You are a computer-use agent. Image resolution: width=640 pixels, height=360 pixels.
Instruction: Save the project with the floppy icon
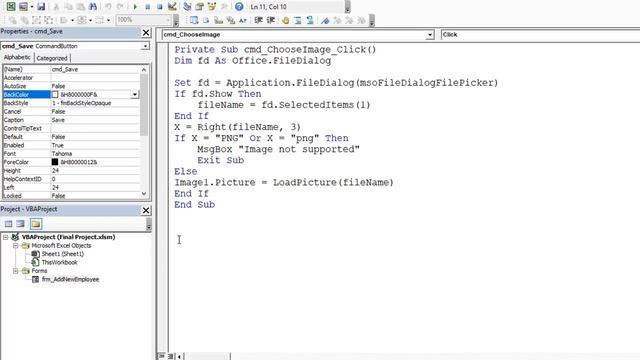[41, 7]
